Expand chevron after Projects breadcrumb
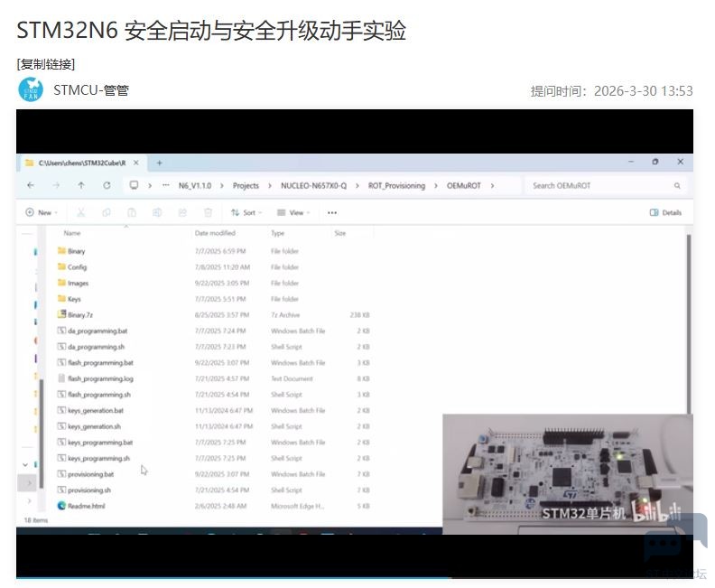Screen dimensions: 715x588 click(x=270, y=186)
